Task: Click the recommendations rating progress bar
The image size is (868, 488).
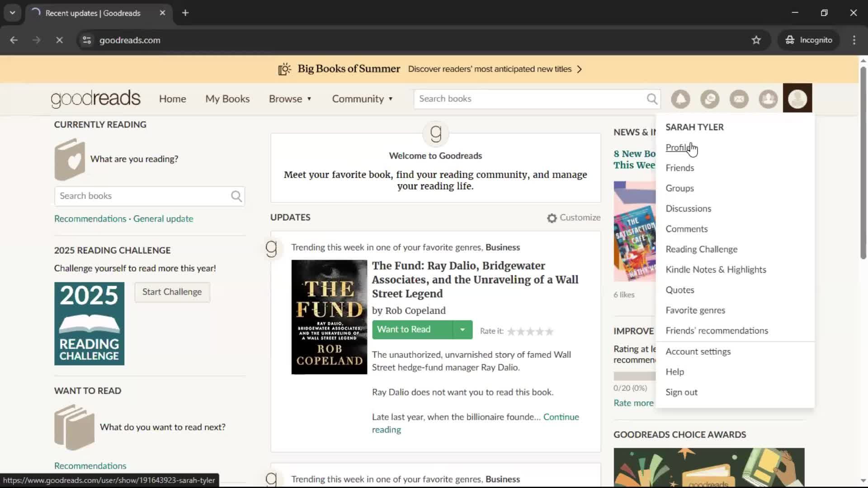Action: 635,376
